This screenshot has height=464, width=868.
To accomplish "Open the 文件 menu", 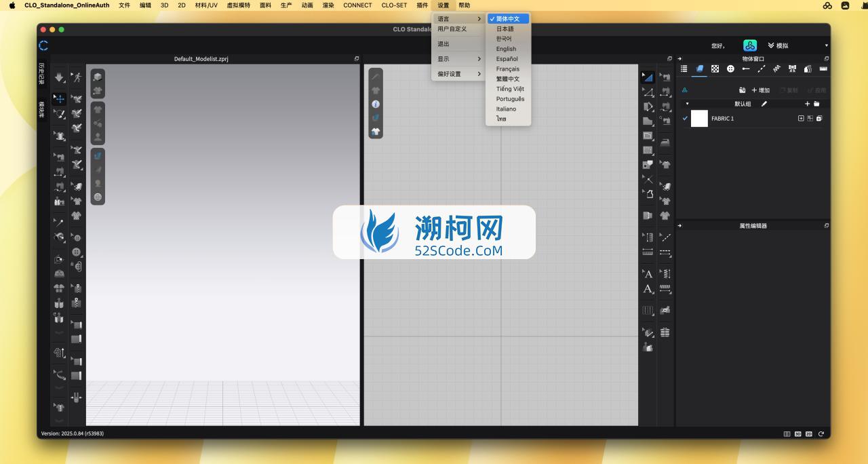I will click(124, 5).
